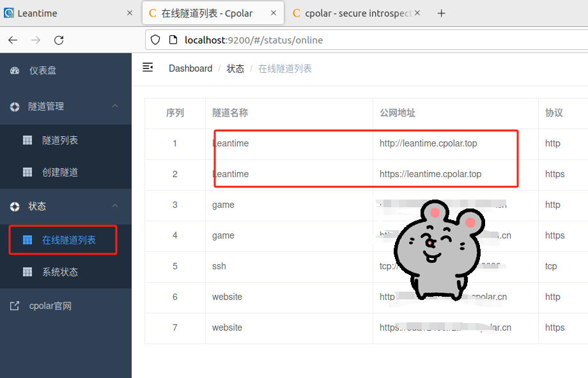
Task: Click the grid icon beside 系统状态
Action: [27, 272]
